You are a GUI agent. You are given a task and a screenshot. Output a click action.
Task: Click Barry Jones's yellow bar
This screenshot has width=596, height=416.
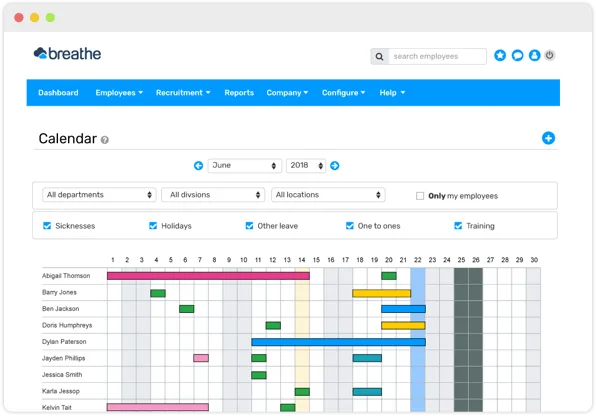click(382, 293)
